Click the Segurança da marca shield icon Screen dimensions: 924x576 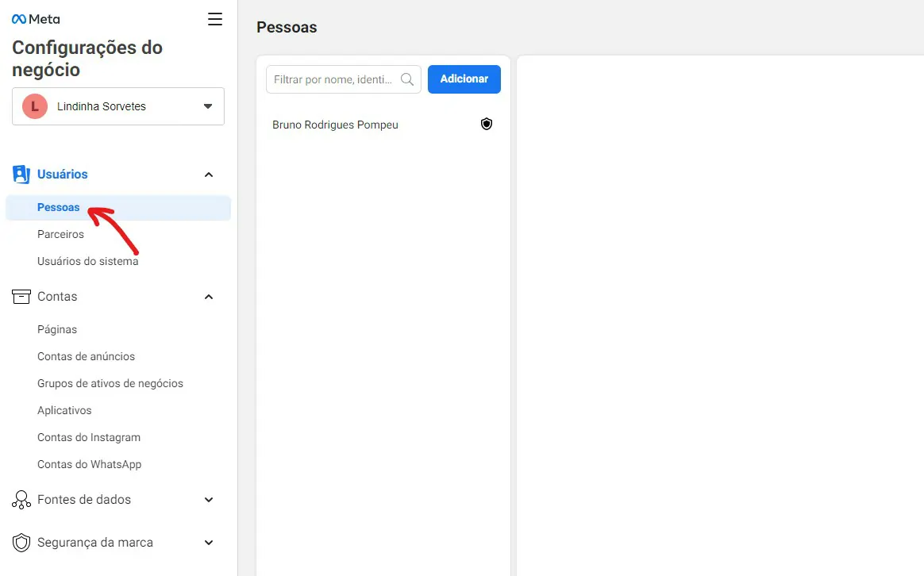tap(21, 543)
